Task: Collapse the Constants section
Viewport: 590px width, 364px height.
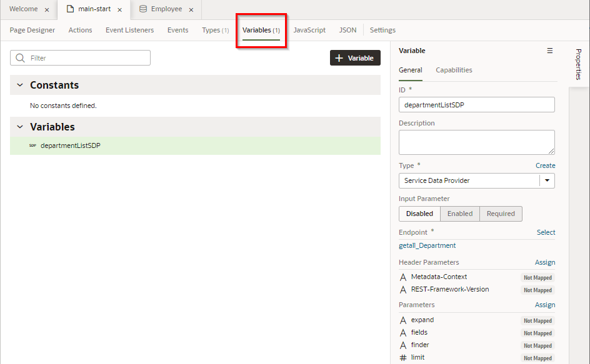Action: point(19,85)
